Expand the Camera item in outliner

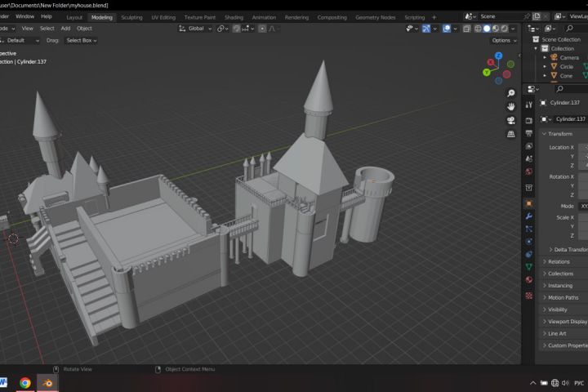pyautogui.click(x=545, y=58)
